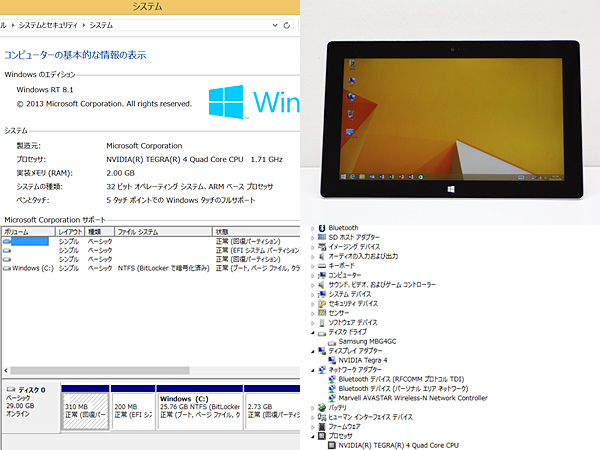The image size is (600, 450).
Task: Select the 310 MB recovery partition block
Action: (85, 411)
